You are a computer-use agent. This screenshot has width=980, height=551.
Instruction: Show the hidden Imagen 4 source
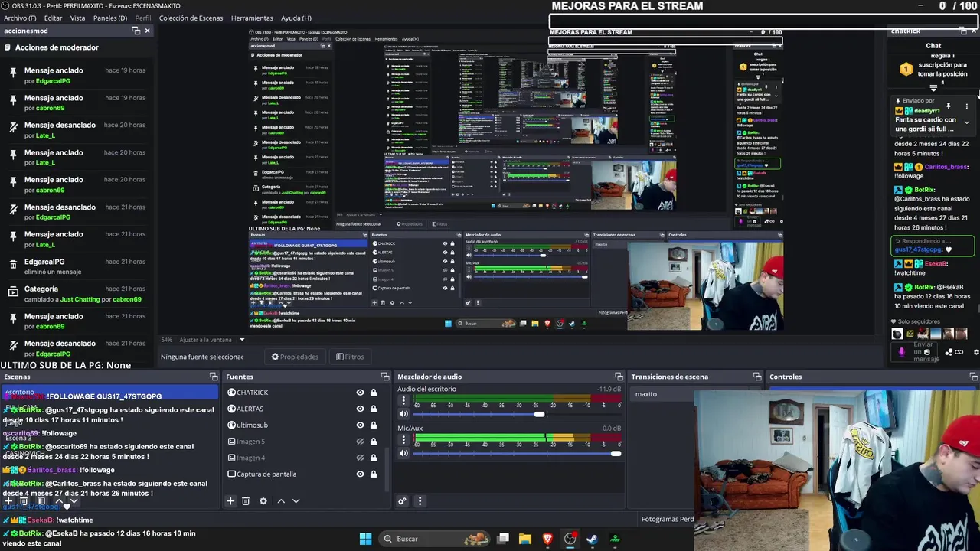[360, 458]
